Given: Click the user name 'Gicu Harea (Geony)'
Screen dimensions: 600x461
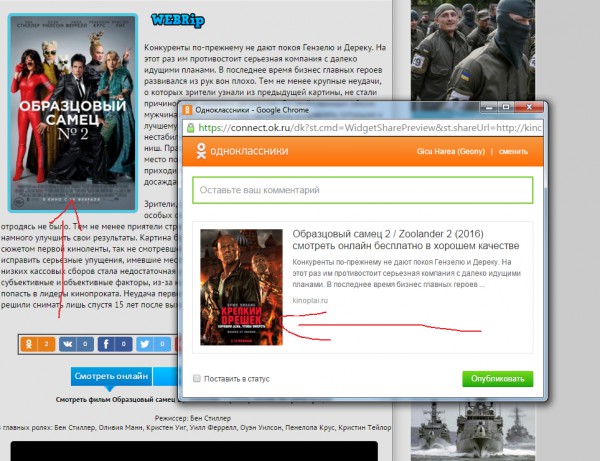Looking at the screenshot, I should click(x=451, y=151).
